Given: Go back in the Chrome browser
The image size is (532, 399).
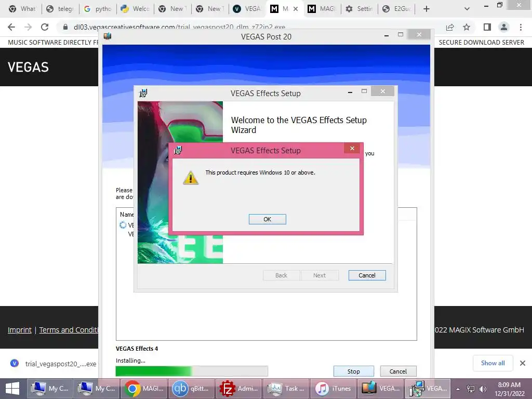Looking at the screenshot, I should click(11, 27).
